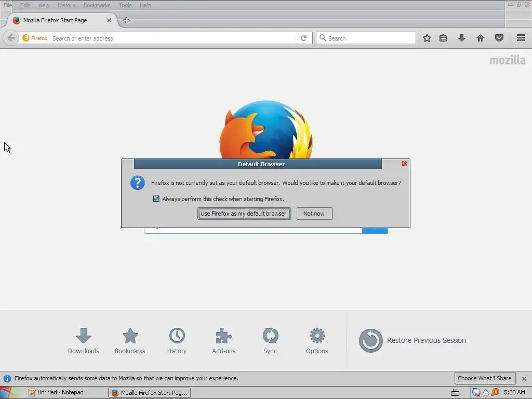The width and height of the screenshot is (532, 399).
Task: Dismiss the data sharing notification bar
Action: coord(524,379)
